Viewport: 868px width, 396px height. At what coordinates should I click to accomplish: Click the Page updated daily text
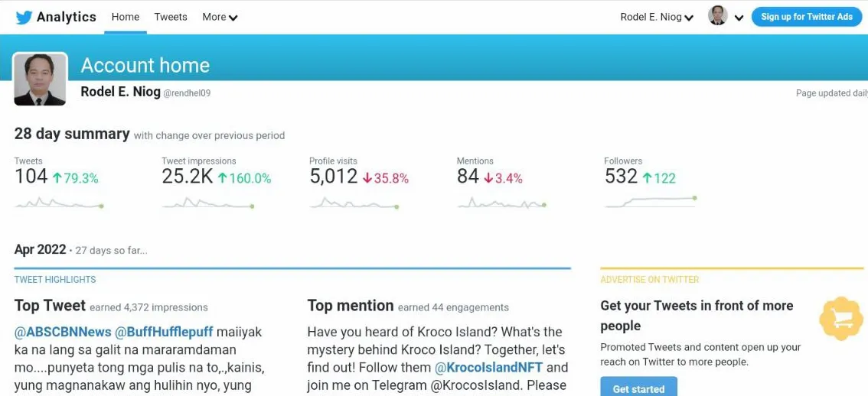point(831,93)
